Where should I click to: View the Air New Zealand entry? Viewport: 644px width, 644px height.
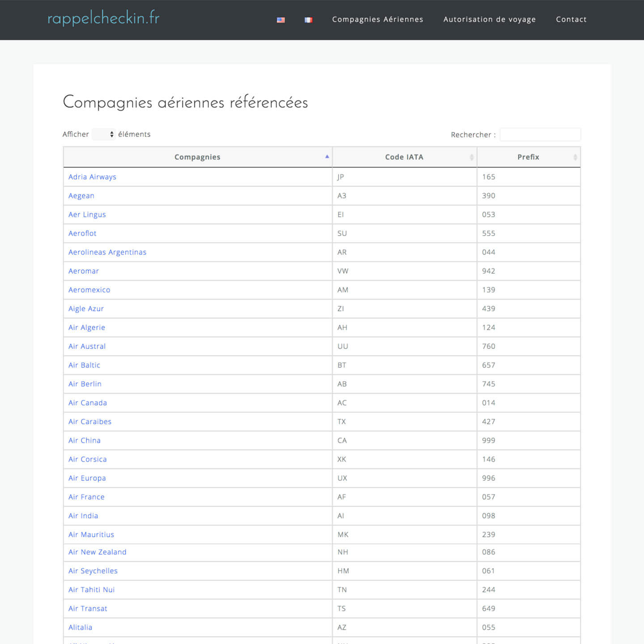pyautogui.click(x=97, y=552)
